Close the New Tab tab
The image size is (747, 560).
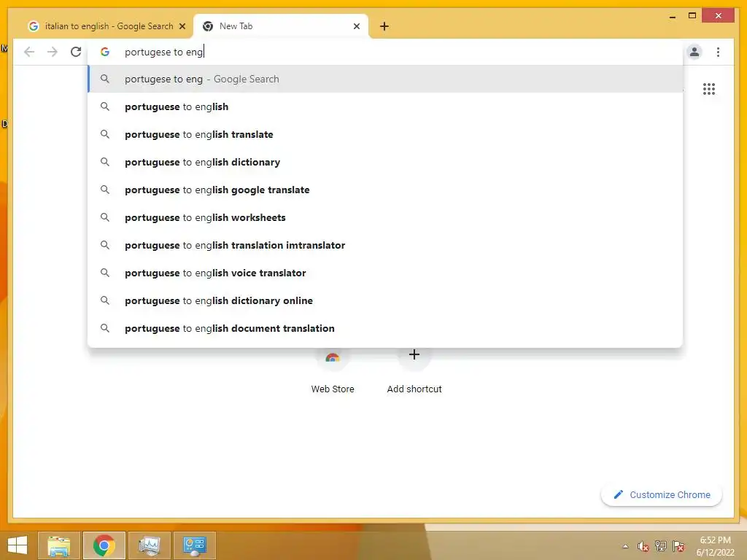pos(356,26)
